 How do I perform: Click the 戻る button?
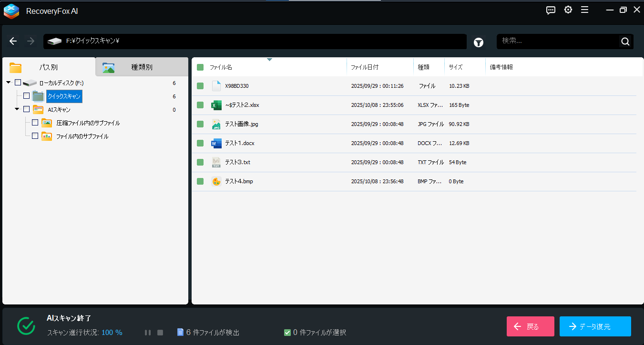(530, 326)
